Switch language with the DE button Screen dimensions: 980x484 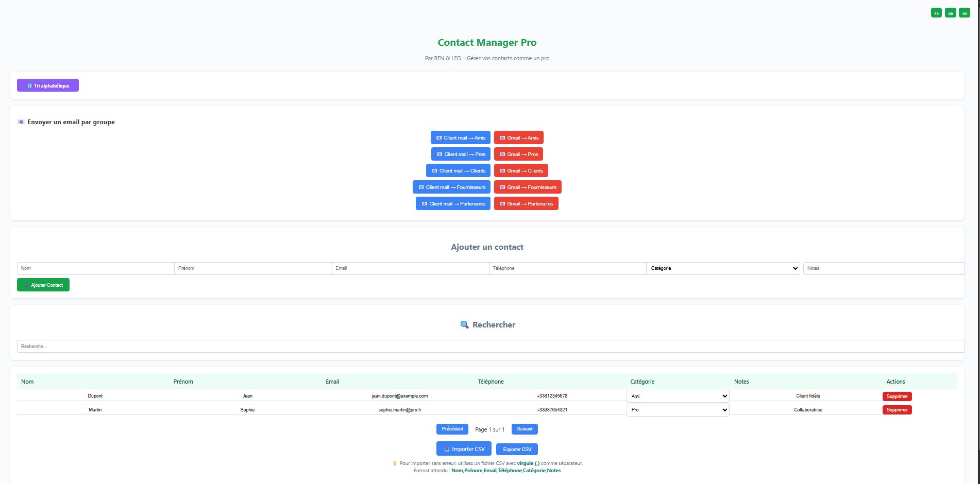[964, 13]
